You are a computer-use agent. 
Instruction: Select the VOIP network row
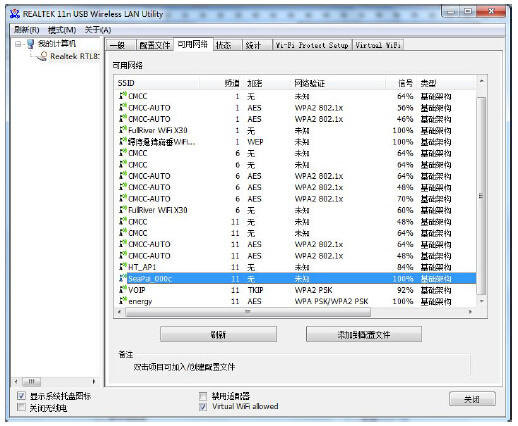click(295, 290)
